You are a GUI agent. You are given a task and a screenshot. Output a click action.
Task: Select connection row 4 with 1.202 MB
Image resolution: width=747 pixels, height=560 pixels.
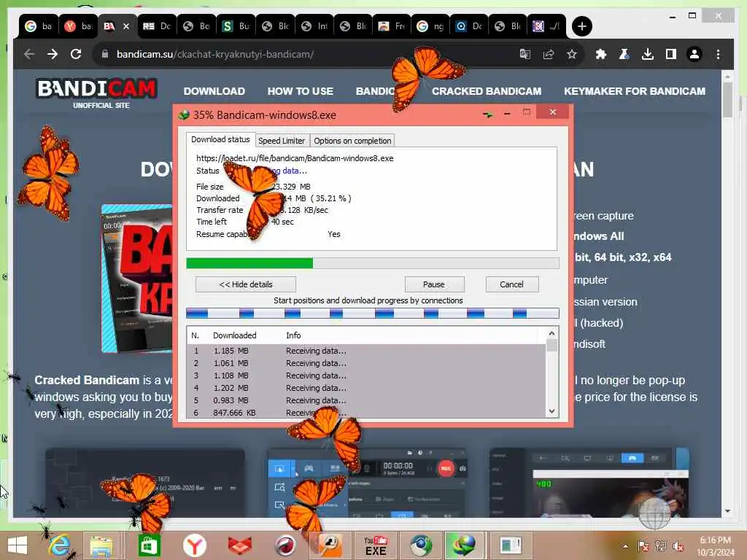[x=366, y=388]
